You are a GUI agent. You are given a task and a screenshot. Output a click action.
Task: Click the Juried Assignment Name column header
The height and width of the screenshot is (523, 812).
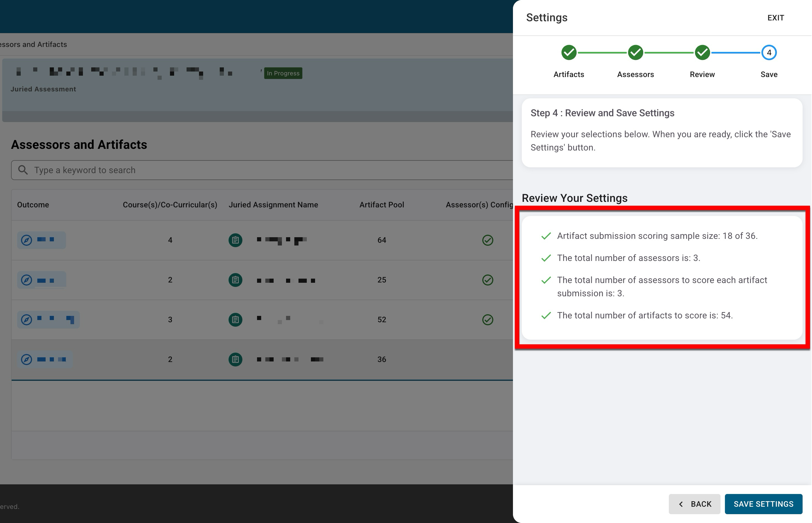(273, 205)
